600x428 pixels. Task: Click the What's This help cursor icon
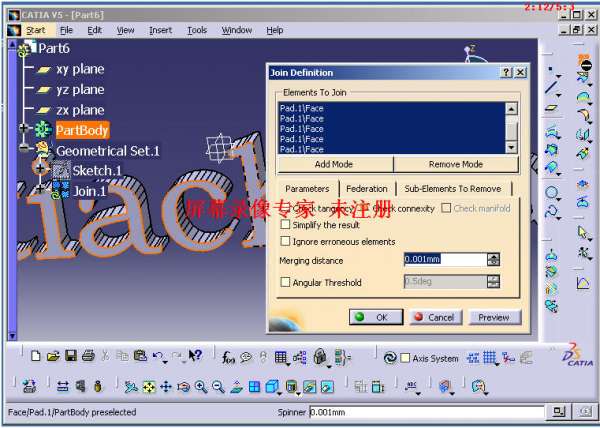click(195, 356)
